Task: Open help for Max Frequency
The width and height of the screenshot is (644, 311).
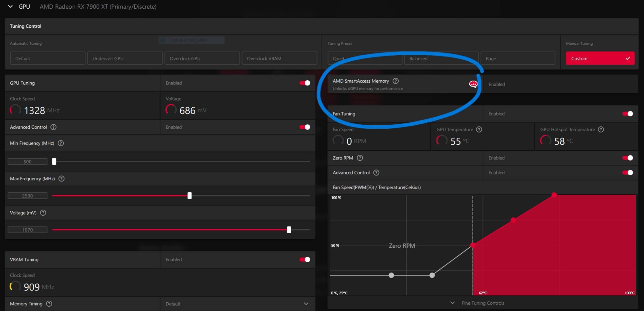Action: coord(61,179)
